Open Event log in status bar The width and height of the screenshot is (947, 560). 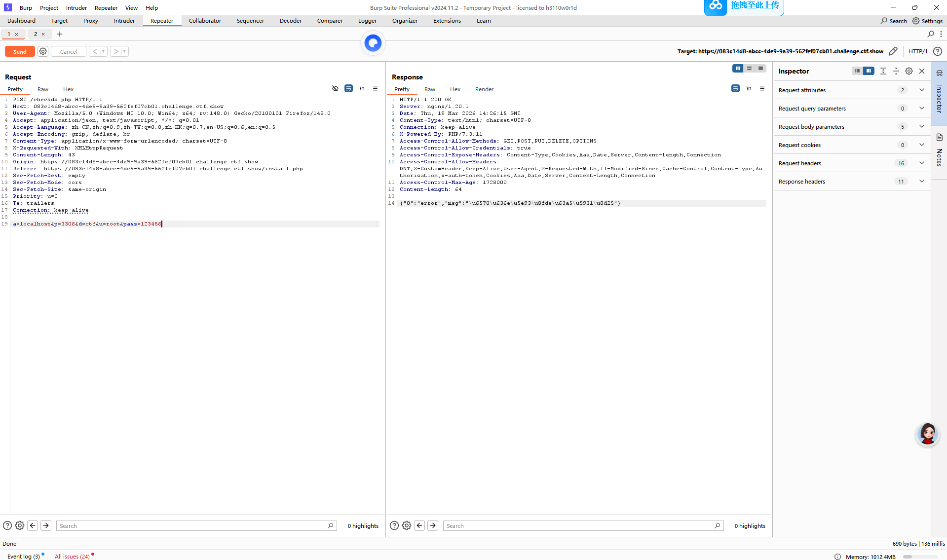pos(23,557)
